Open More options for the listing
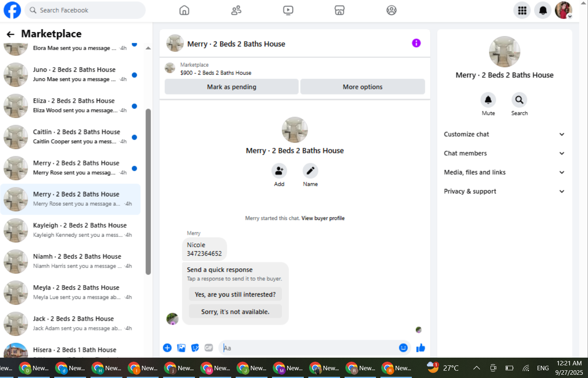 point(363,87)
